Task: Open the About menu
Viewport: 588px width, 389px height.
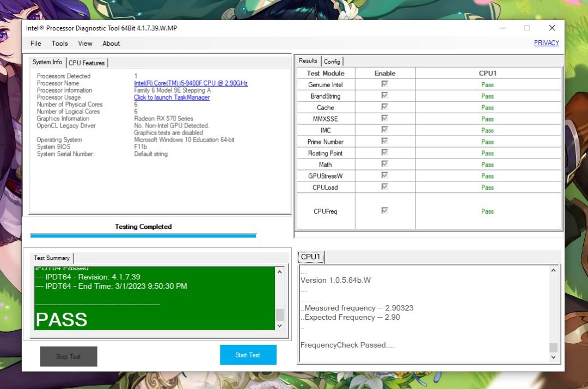Action: pyautogui.click(x=112, y=44)
